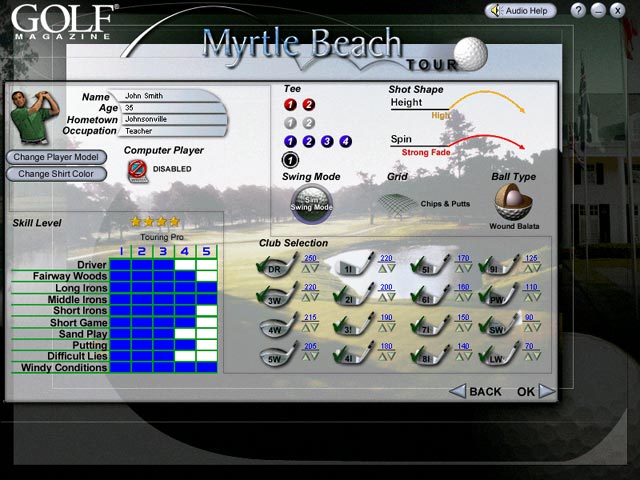Viewport: 640px width, 480px height.
Task: Decrease 5I distance with down arrow
Action: coord(468,268)
